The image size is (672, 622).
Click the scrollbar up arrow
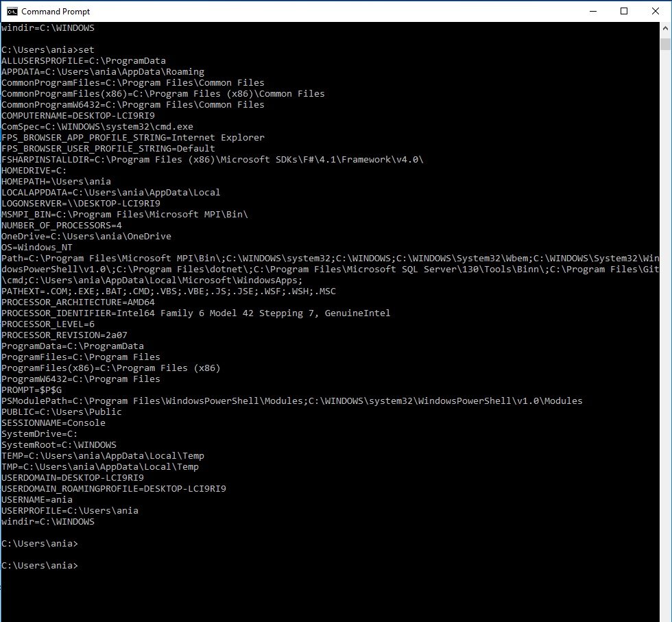click(x=665, y=28)
